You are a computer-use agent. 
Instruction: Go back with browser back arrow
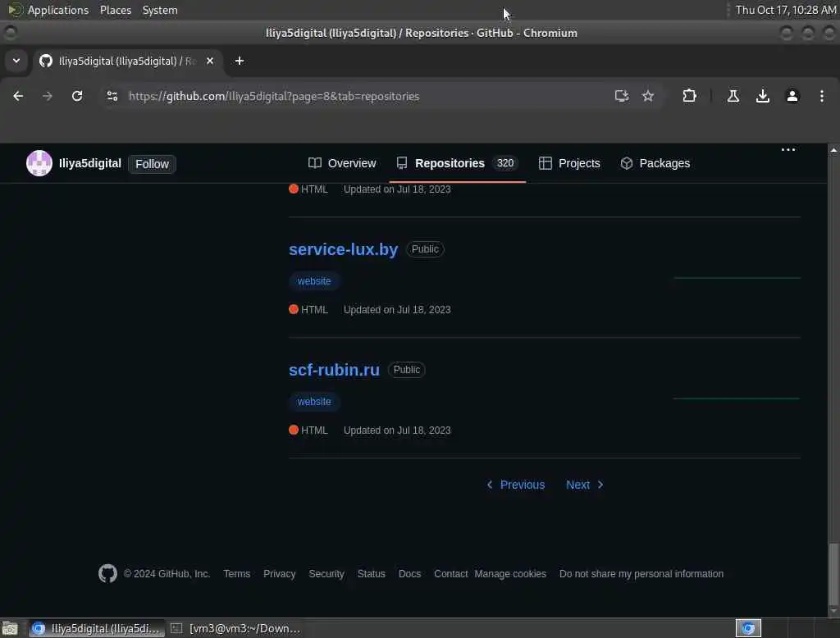coord(18,96)
